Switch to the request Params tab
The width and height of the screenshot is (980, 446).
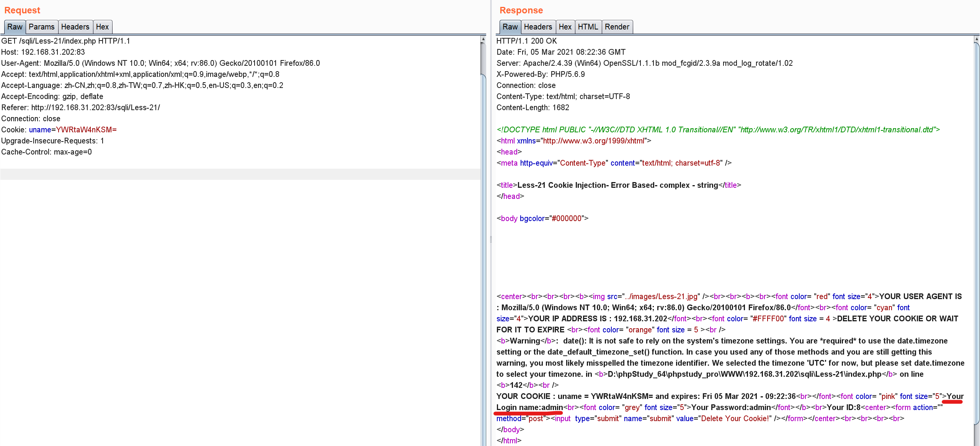[41, 27]
